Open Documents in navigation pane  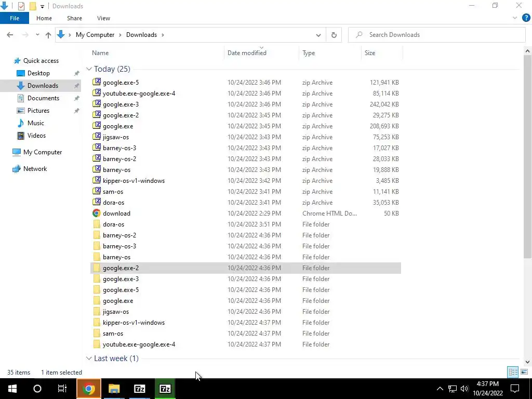coord(43,98)
